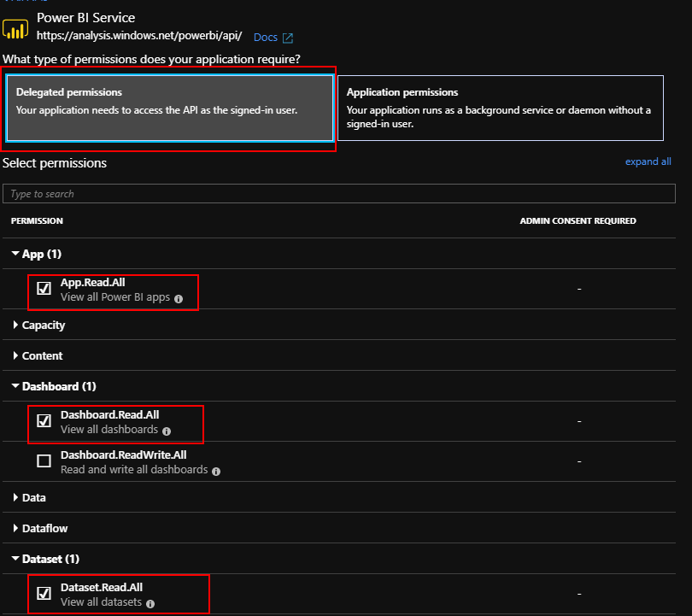Click info icon next to View all datasets
Screen dimensions: 692x616
point(150,604)
